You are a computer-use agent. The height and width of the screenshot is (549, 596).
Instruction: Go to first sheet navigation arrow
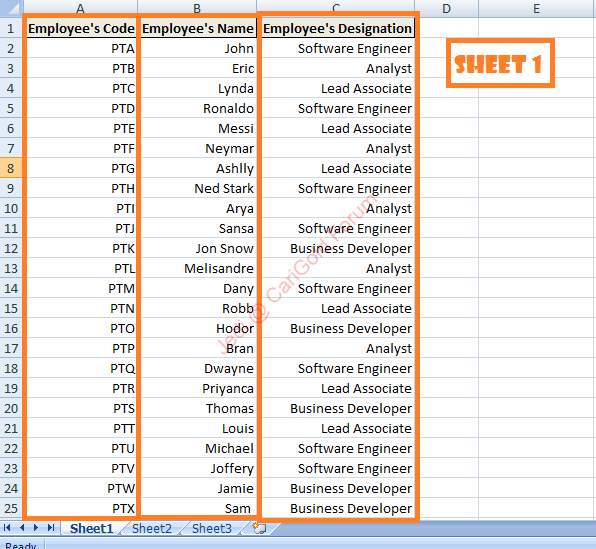[6, 528]
